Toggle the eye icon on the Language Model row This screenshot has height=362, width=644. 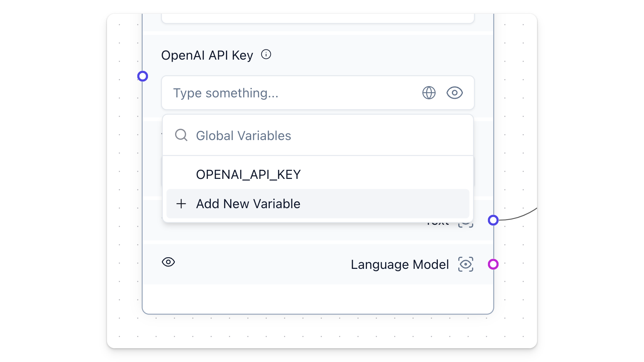pos(168,262)
